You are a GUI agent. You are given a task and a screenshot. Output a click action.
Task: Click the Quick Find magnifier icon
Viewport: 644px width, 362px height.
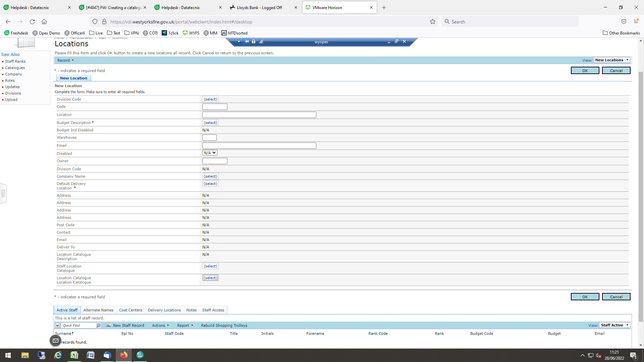pos(98,325)
